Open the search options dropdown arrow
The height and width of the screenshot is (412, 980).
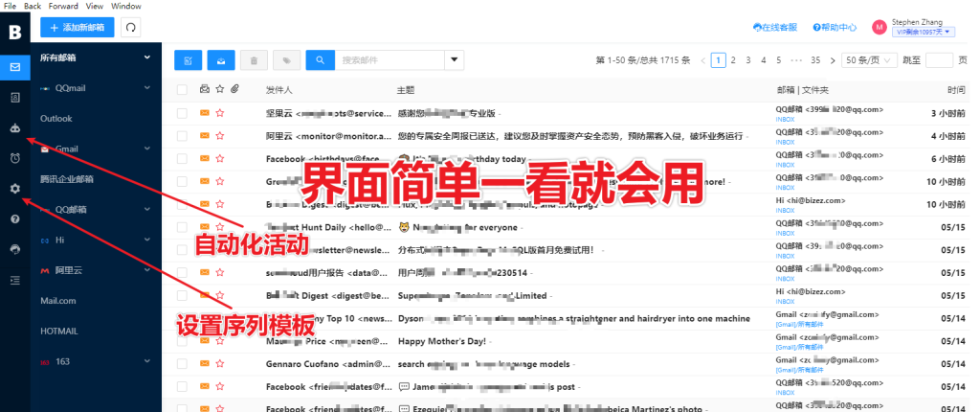pyautogui.click(x=455, y=60)
